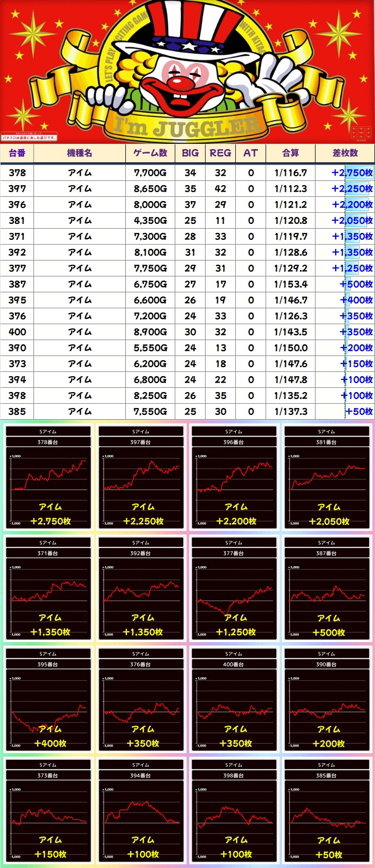Click the +2,250枚 value for machine 397

tap(352, 188)
